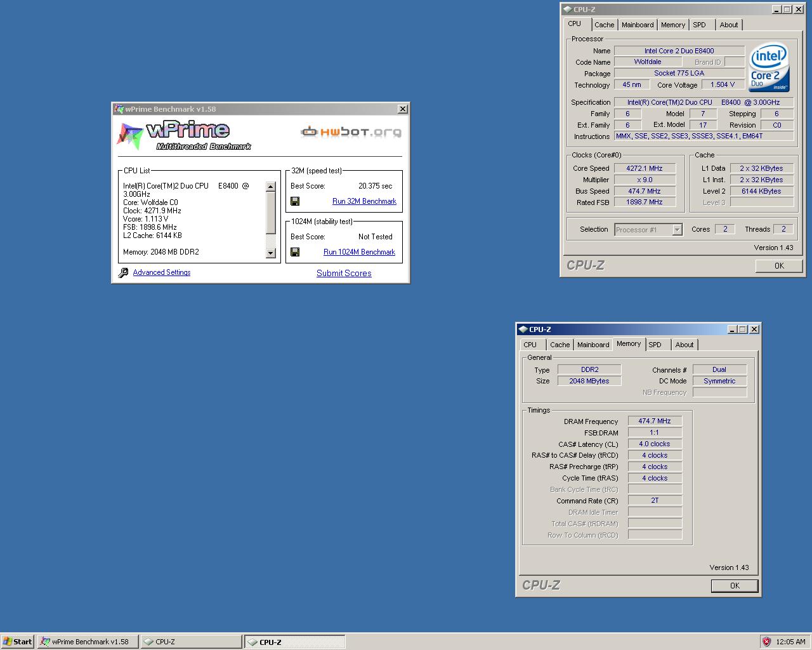The width and height of the screenshot is (812, 650).
Task: Click the key icon next to Advanced Settings
Action: [123, 272]
